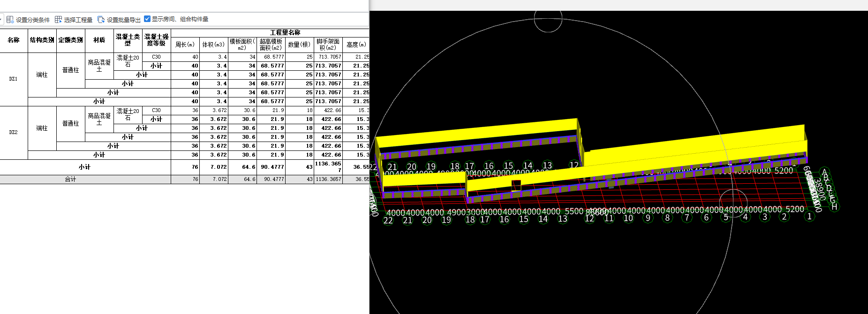Click axis bubble 11 in 3D view
Image resolution: width=868 pixels, height=314 pixels.
[x=609, y=218]
